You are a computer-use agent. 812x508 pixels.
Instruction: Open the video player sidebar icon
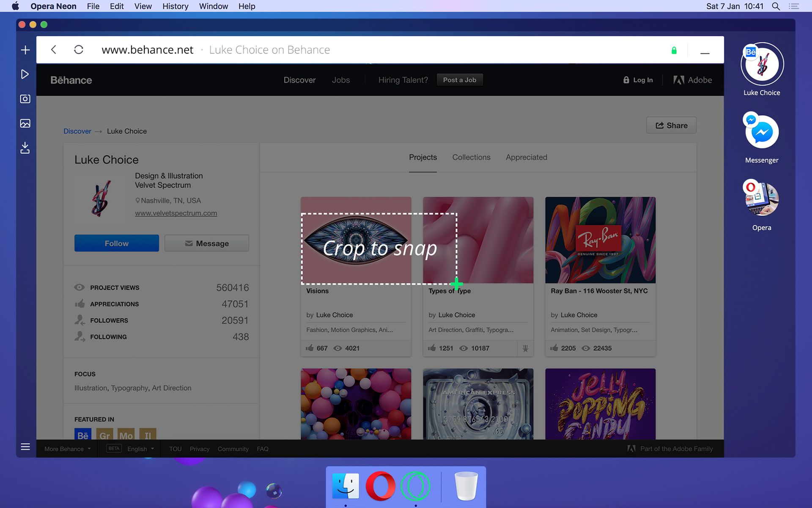(25, 75)
